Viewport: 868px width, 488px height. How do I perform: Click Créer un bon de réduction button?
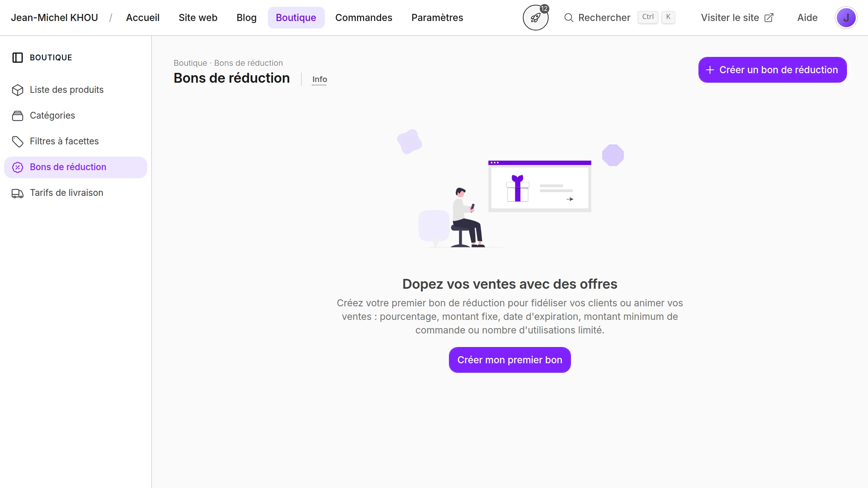pyautogui.click(x=772, y=70)
